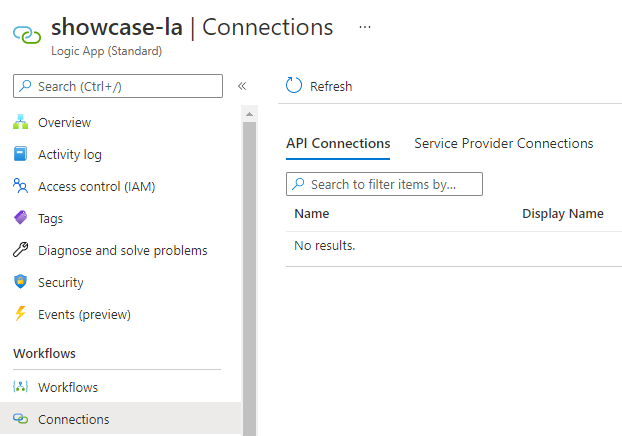Click the Logic App (Standard) subtitle

[106, 51]
